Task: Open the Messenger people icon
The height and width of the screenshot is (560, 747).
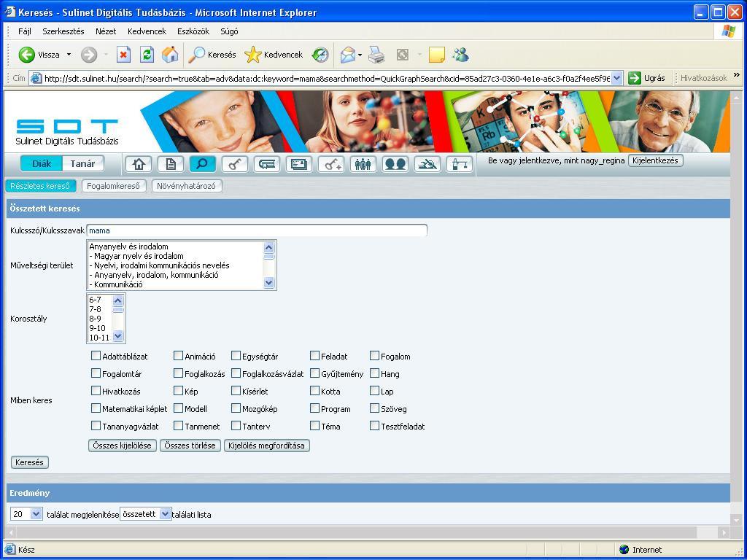Action: 461,55
